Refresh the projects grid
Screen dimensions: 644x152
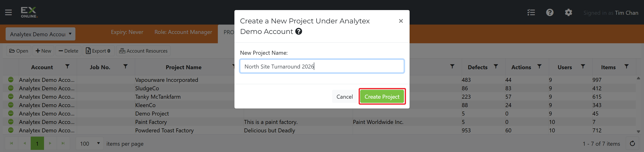[x=632, y=144]
